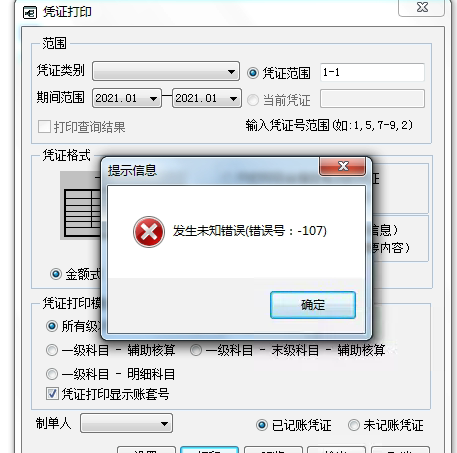Image resolution: width=457 pixels, height=453 pixels.
Task: Toggle 凭证打印显示账套号 checkbox
Action: coord(52,394)
